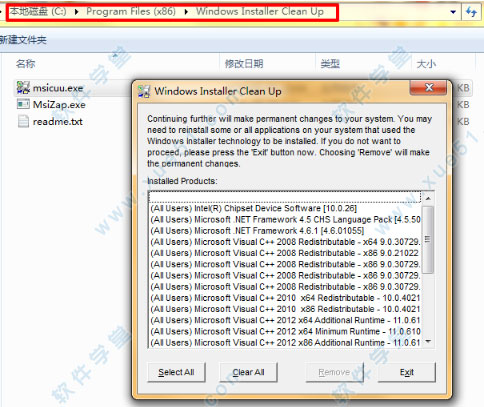Sort by 修改日期 column header

pos(244,63)
